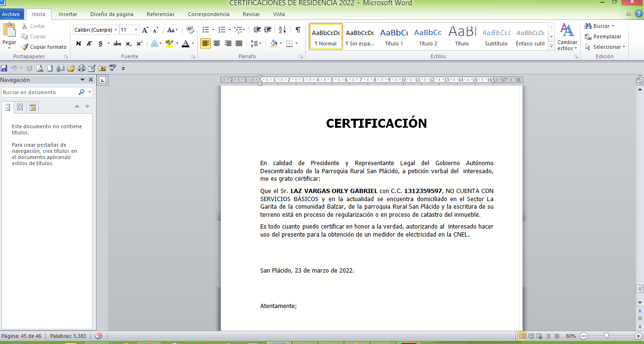The width and height of the screenshot is (644, 344).
Task: Click the show paragraph marks (¶) icon
Action: (x=298, y=30)
